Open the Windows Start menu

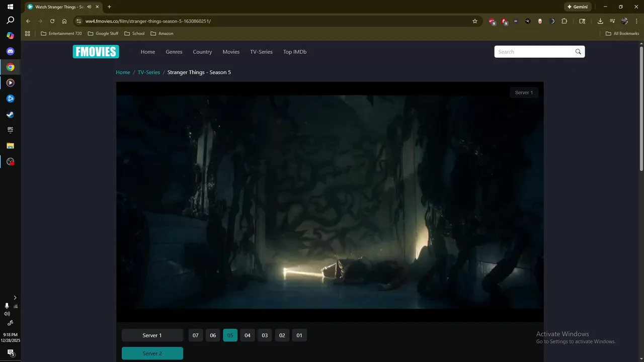tap(10, 7)
